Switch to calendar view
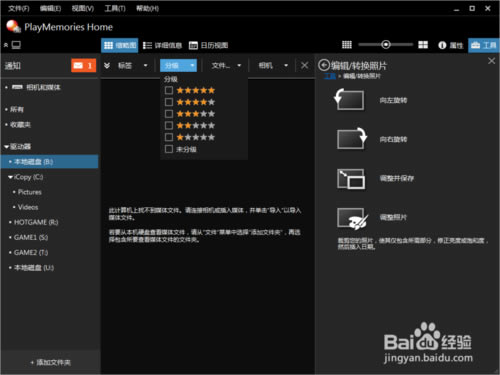The image size is (500, 375). click(x=208, y=45)
